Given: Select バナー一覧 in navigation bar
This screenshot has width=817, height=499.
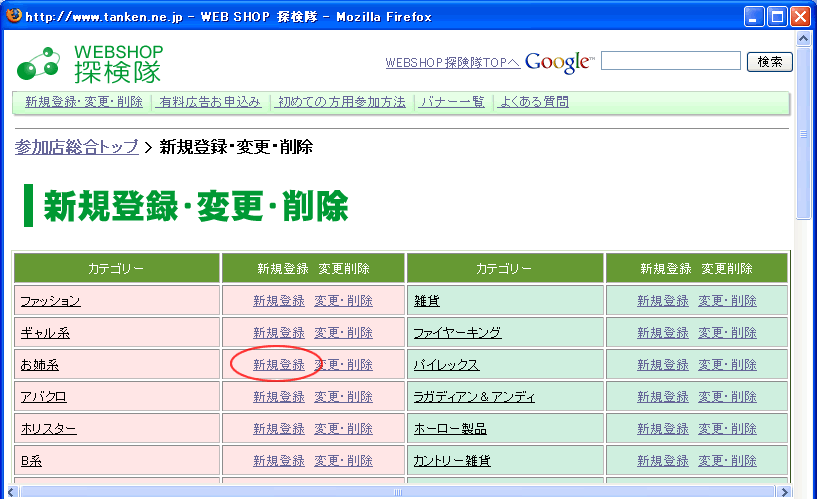Looking at the screenshot, I should [x=452, y=102].
